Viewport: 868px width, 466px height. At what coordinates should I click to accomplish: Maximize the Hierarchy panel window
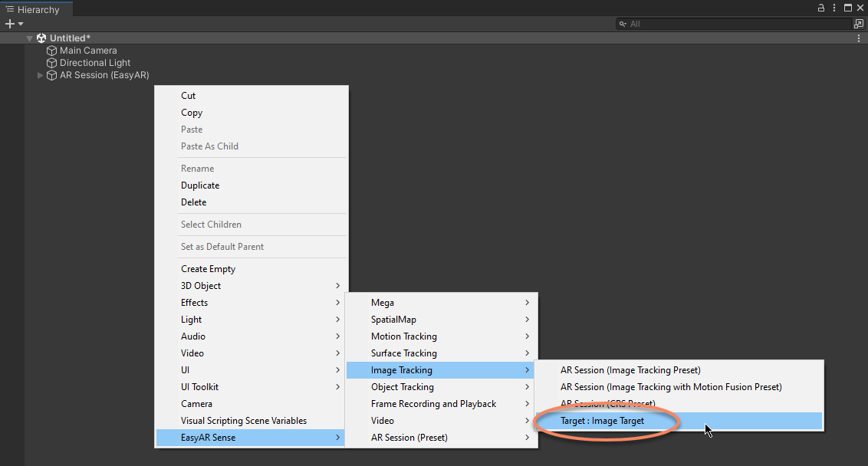[x=847, y=8]
